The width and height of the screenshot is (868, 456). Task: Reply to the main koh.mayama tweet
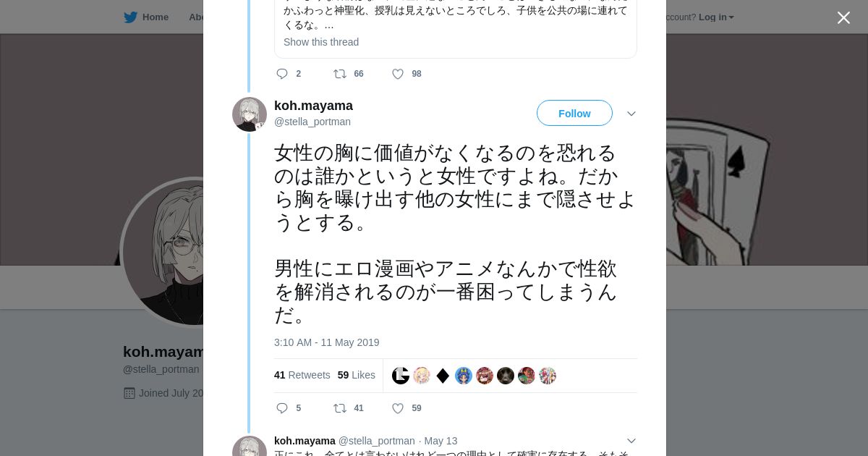282,408
